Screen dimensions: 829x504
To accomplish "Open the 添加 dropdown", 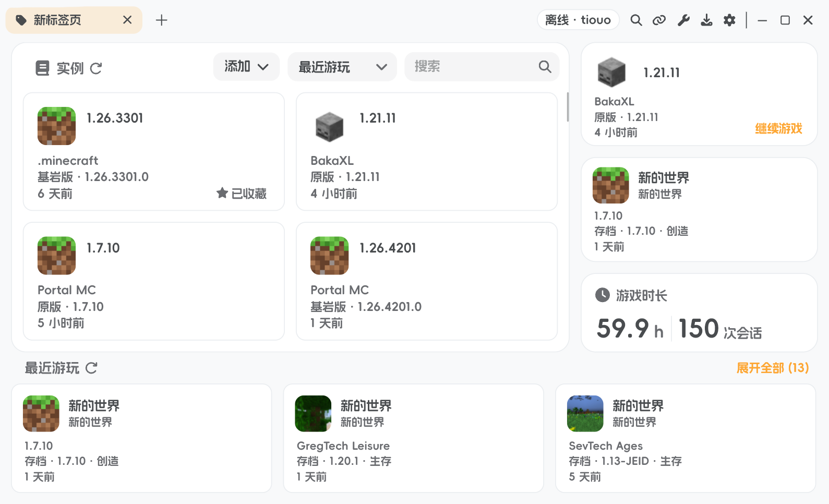I will click(246, 67).
